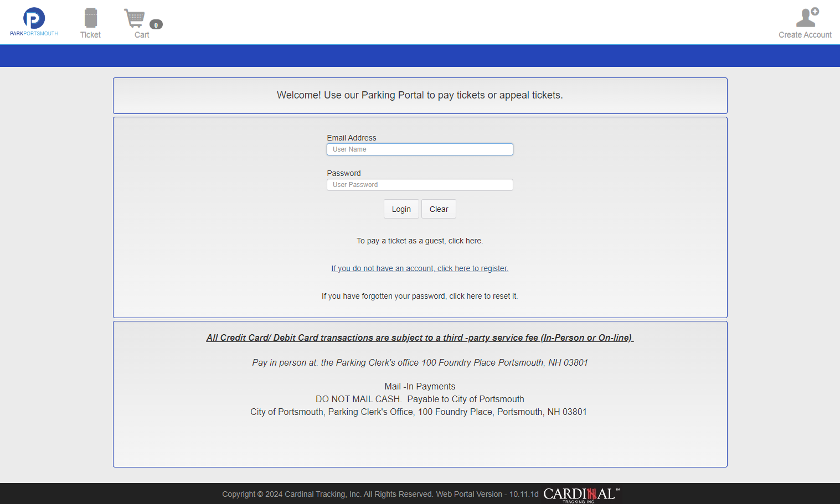840x504 pixels.
Task: Open the Cardinal Tracking logo in footer
Action: 581,495
